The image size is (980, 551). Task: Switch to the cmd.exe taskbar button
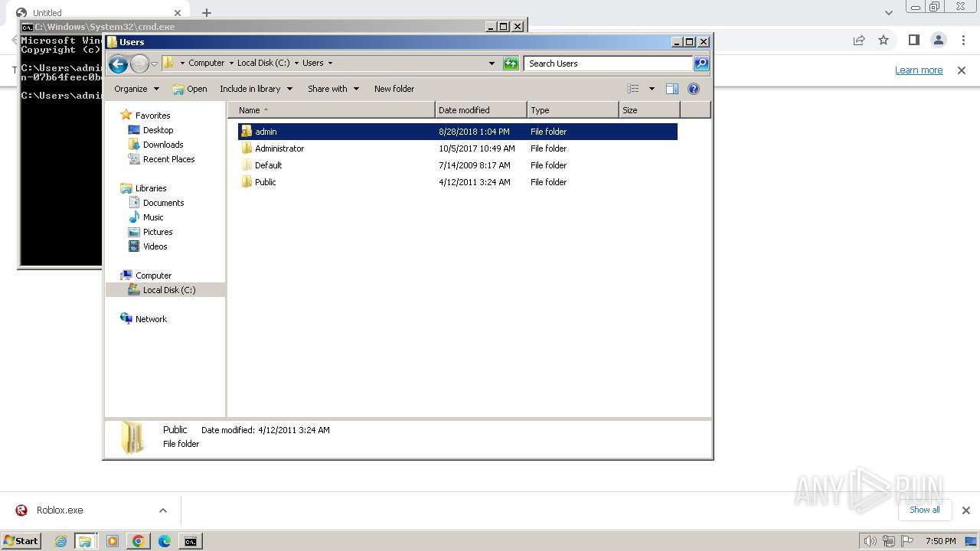[x=190, y=541]
